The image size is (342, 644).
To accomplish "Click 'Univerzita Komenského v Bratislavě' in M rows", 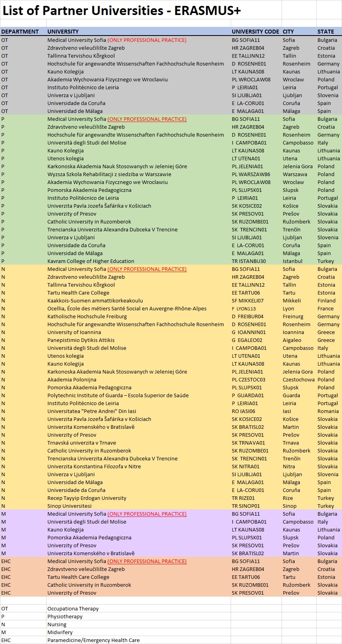I will click(x=91, y=553).
